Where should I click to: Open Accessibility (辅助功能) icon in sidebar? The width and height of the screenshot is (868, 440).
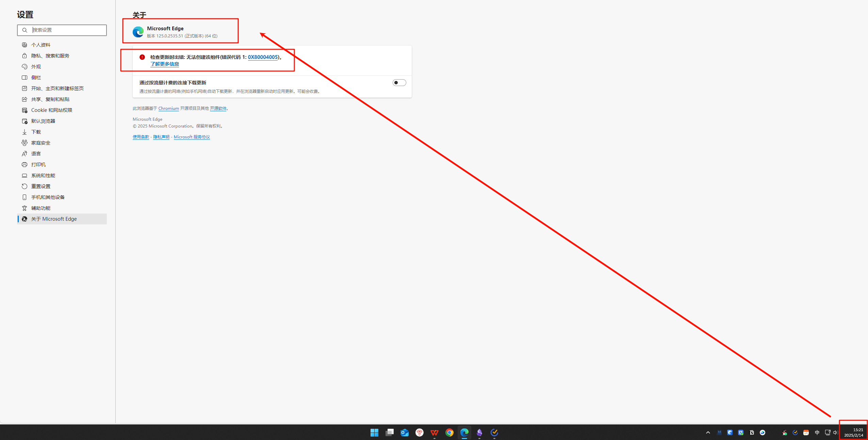[24, 208]
